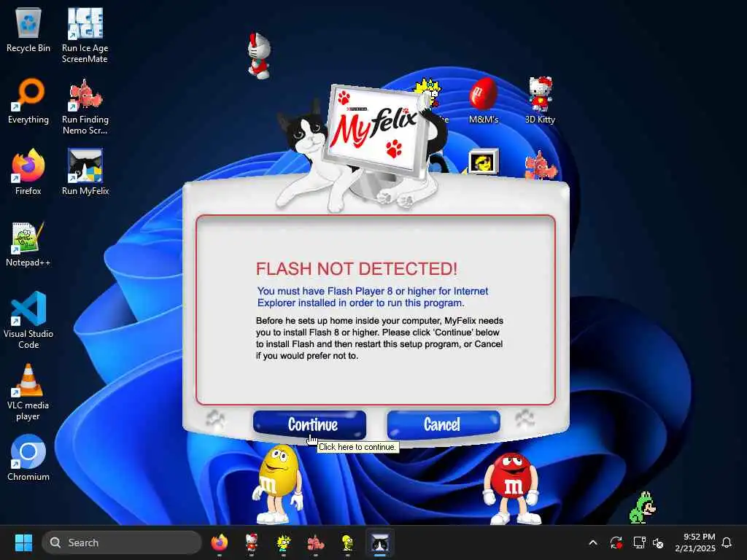Screen dimensions: 747x560
Task: Click the taskbar Search box
Action: (x=122, y=542)
